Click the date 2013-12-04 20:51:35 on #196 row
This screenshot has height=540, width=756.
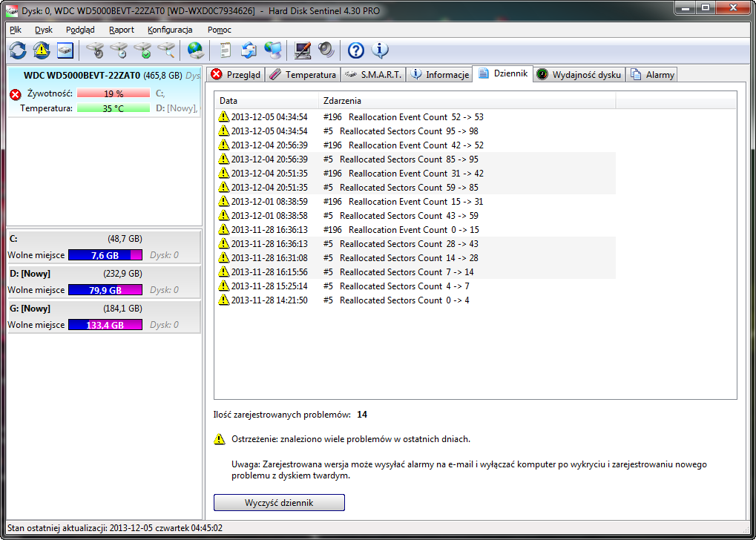click(x=269, y=173)
